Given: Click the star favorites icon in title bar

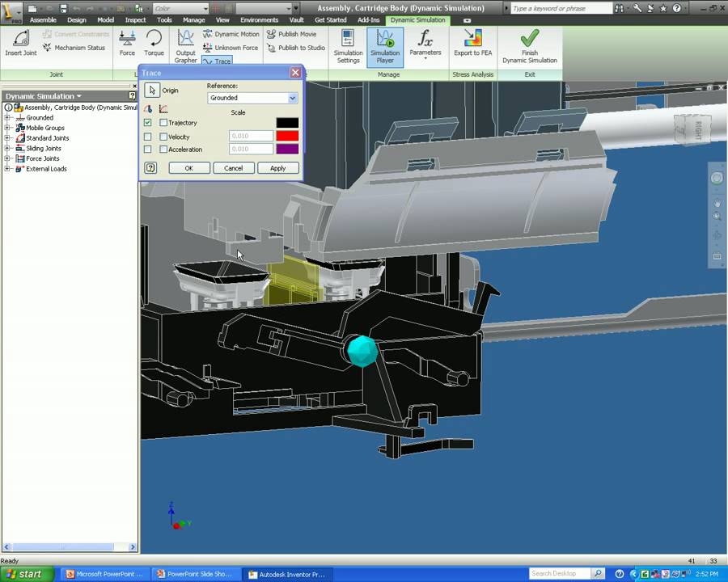Looking at the screenshot, I should [x=663, y=8].
